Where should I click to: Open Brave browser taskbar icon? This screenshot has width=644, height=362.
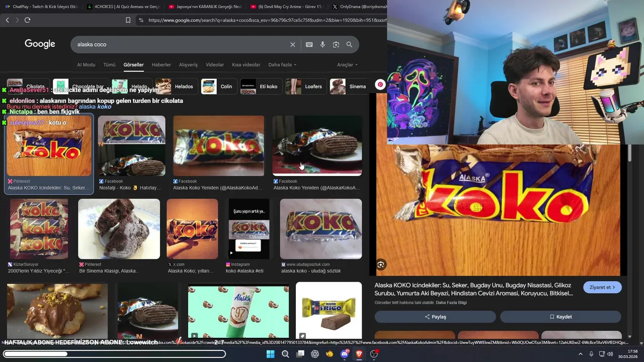point(359,354)
